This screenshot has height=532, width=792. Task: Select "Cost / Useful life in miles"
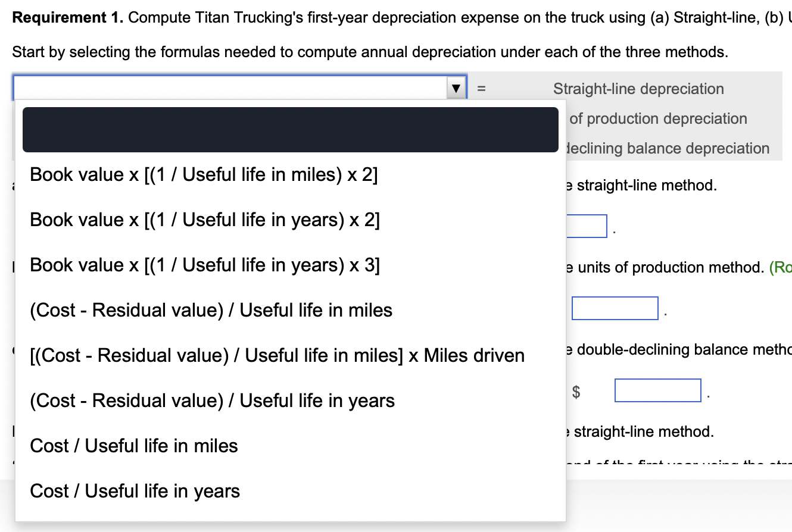pyautogui.click(x=133, y=446)
